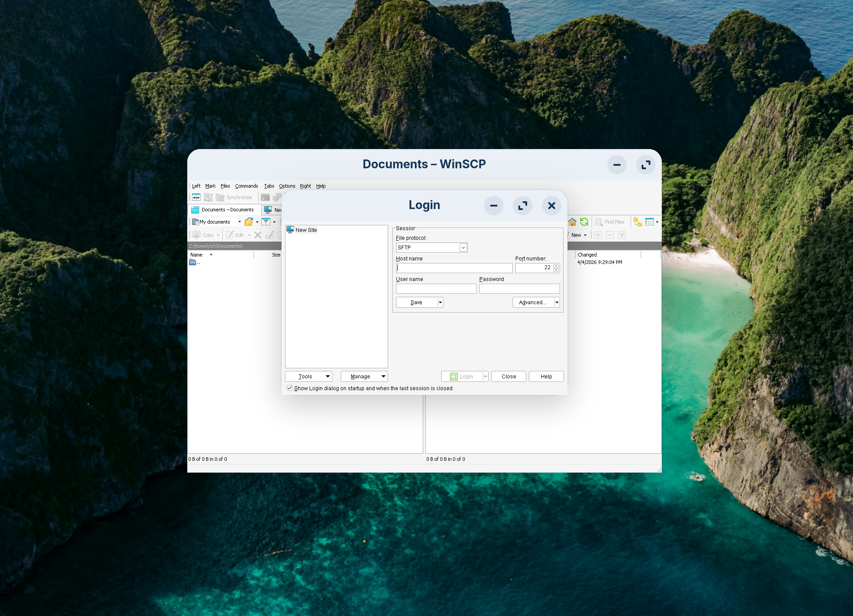Open the Tools dropdown button
Image resolution: width=853 pixels, height=616 pixels.
[309, 376]
